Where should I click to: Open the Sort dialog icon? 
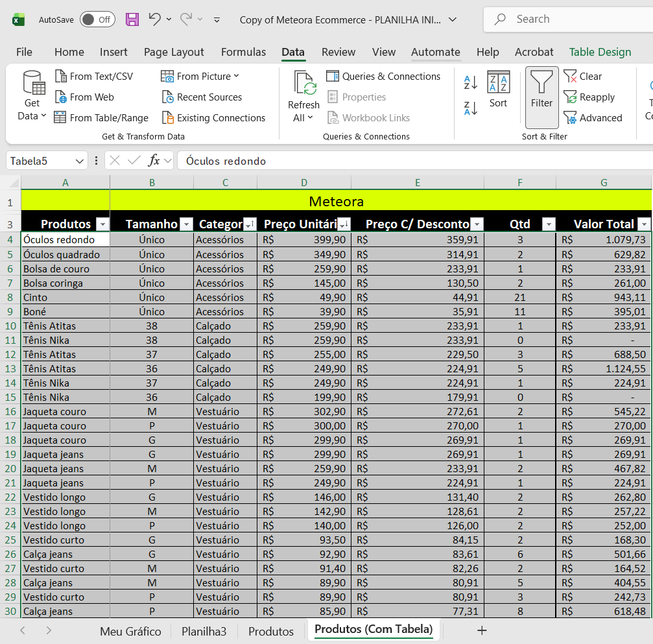point(498,89)
